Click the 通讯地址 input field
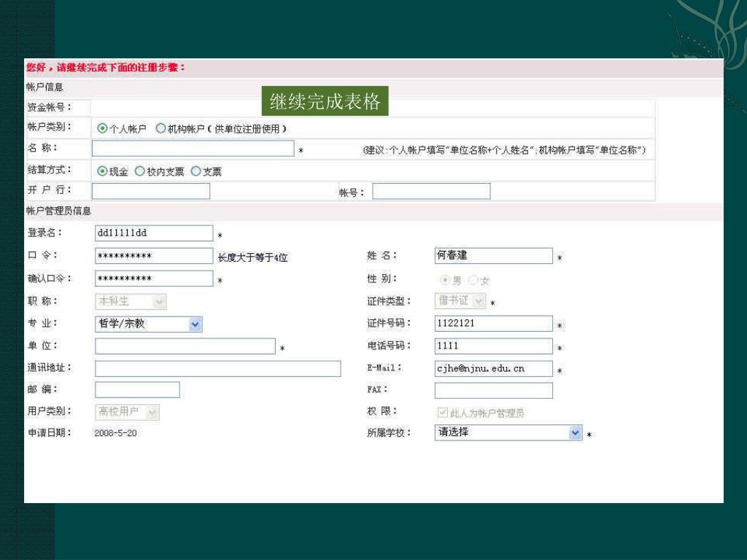747x560 pixels. click(x=218, y=368)
